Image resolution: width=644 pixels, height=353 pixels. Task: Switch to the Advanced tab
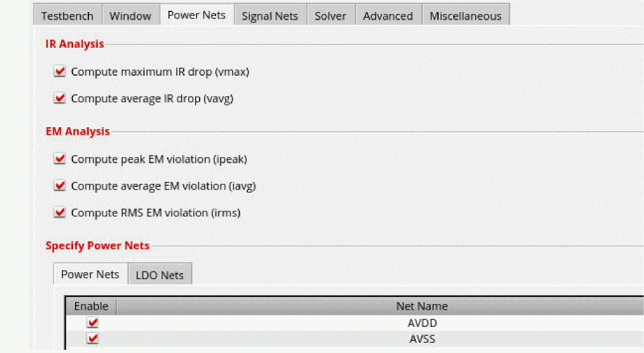[x=388, y=16]
